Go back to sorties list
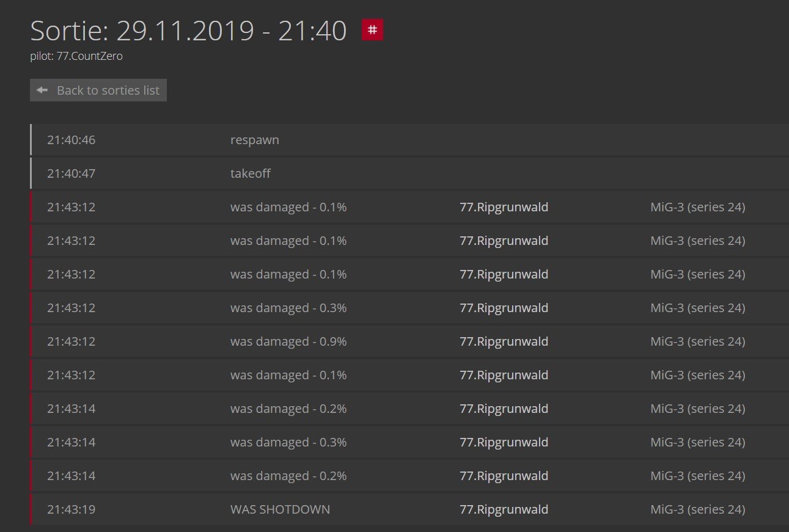789x532 pixels. [98, 90]
